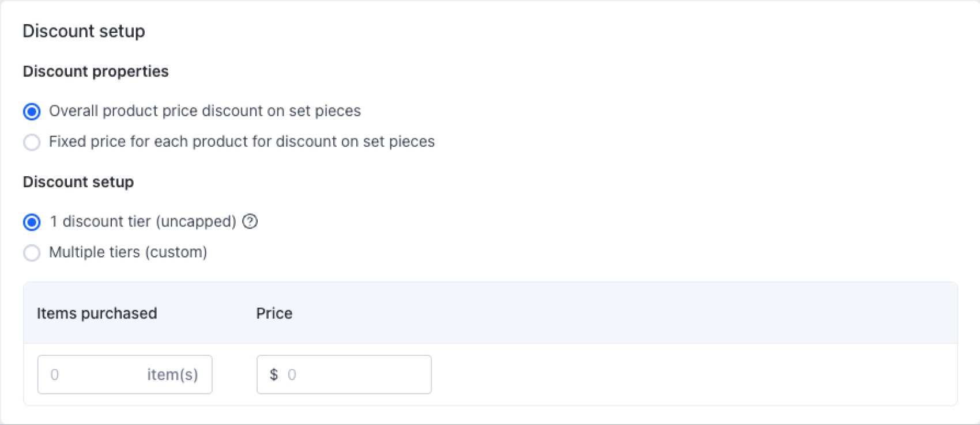Select Multiple tiers (custom) option

[32, 253]
